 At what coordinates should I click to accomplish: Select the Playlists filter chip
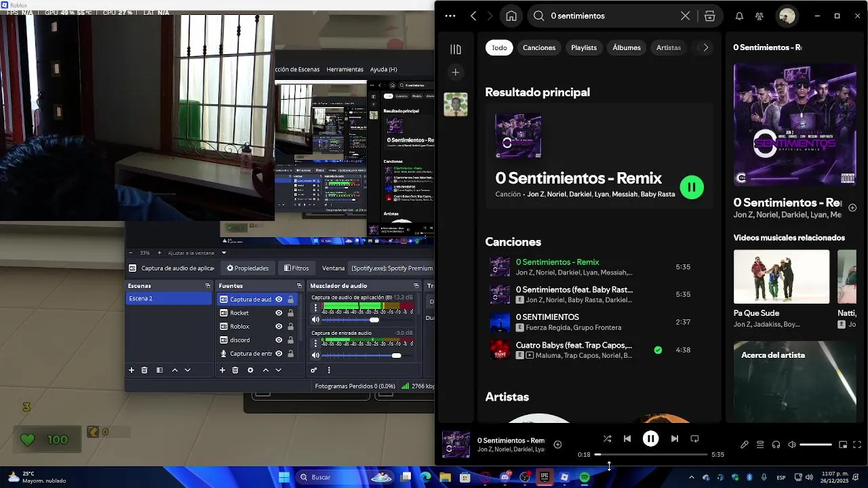coord(584,47)
